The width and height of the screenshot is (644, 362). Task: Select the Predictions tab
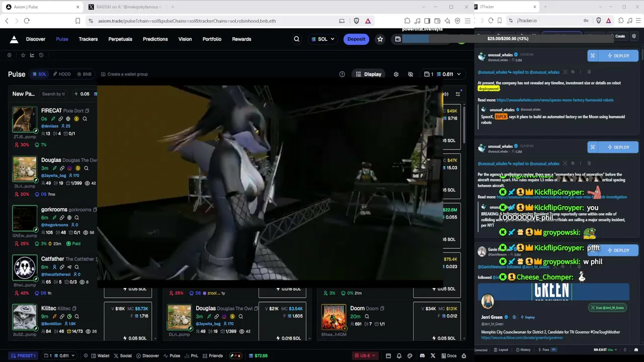(155, 39)
